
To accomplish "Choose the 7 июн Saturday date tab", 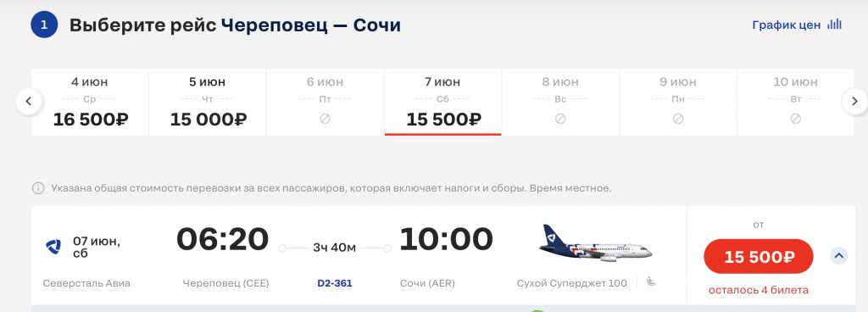I will (442, 103).
